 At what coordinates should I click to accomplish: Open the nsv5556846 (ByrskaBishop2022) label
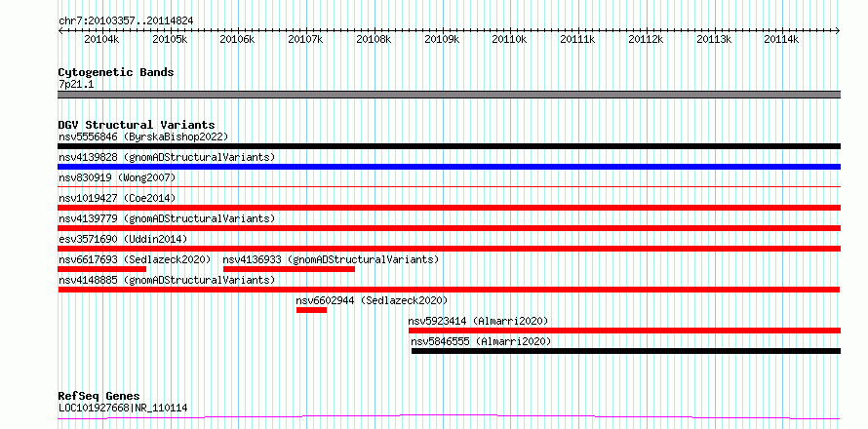(x=143, y=136)
